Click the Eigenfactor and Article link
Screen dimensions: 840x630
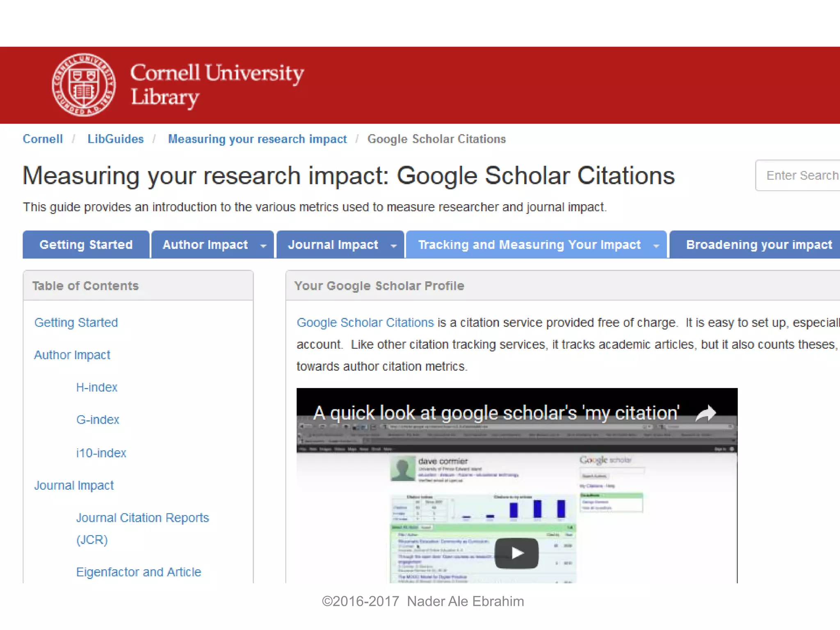tap(139, 572)
